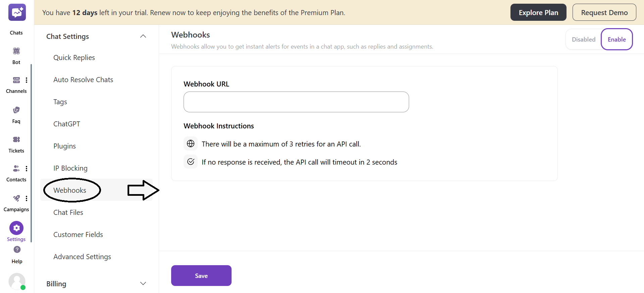The height and width of the screenshot is (293, 644).
Task: Click the Explore Plan button
Action: tap(538, 12)
